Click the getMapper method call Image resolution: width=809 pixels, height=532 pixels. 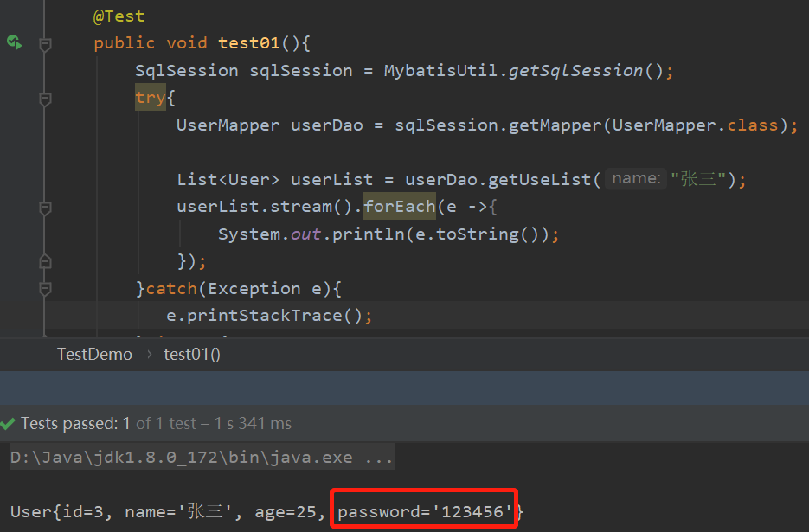[555, 125]
